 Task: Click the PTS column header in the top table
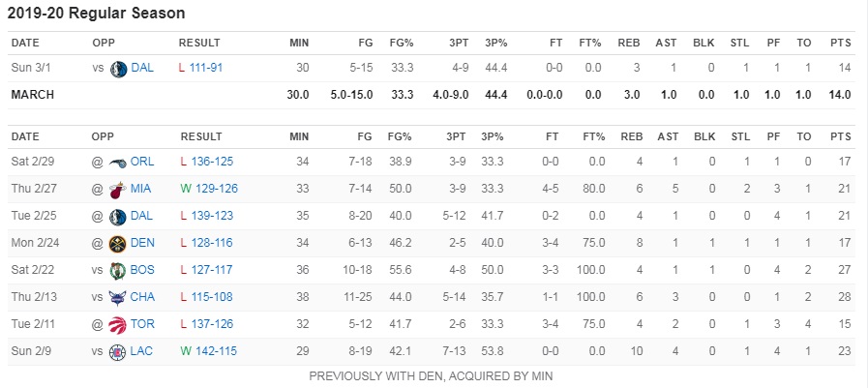coord(841,44)
